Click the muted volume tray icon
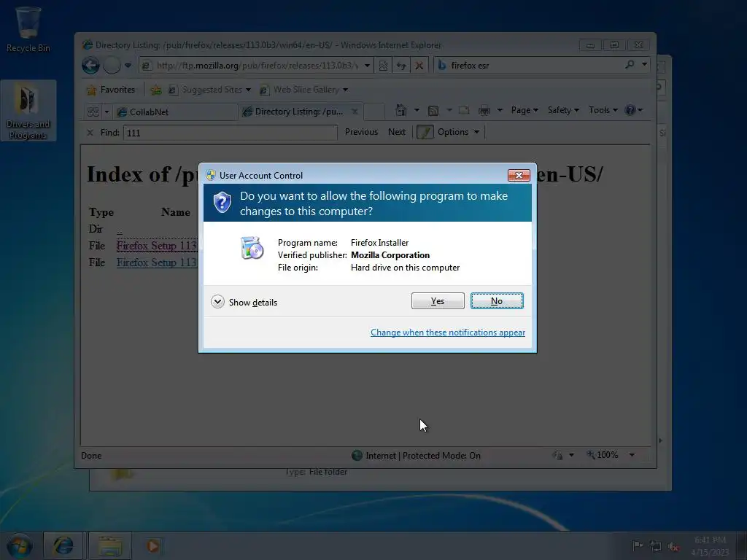747x560 pixels. point(673,547)
